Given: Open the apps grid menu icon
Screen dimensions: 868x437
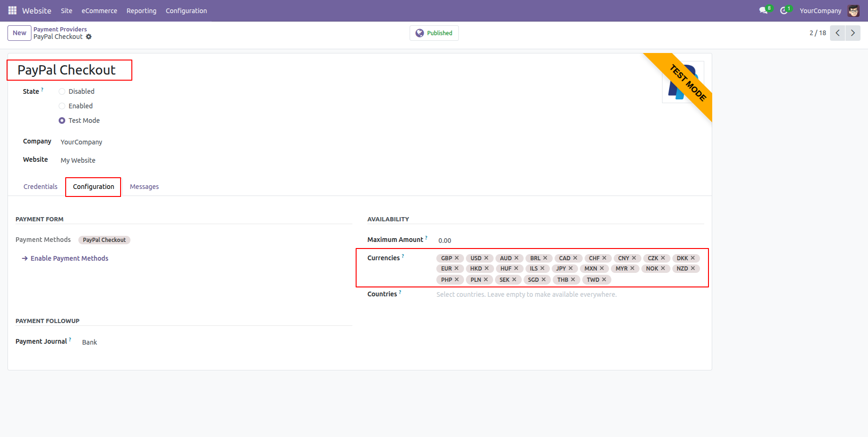Looking at the screenshot, I should 12,10.
